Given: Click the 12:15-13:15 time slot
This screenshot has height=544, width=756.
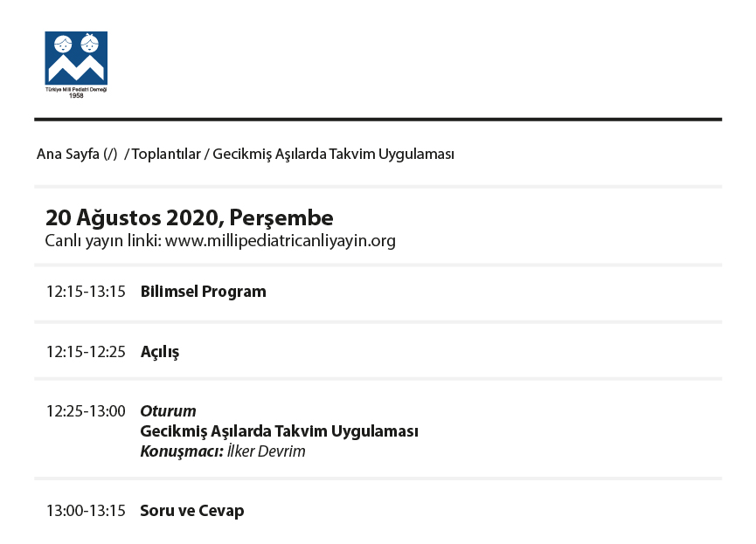Looking at the screenshot, I should (x=86, y=292).
